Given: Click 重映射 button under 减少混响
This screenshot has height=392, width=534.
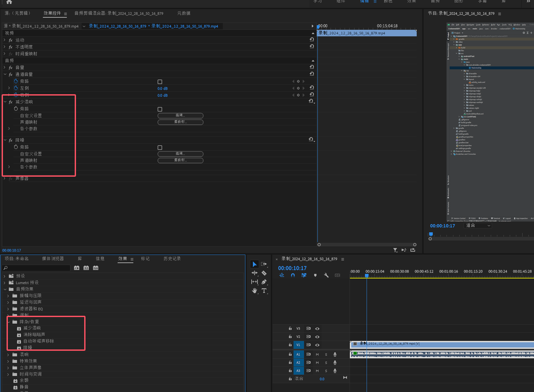Looking at the screenshot, I should (x=181, y=122).
